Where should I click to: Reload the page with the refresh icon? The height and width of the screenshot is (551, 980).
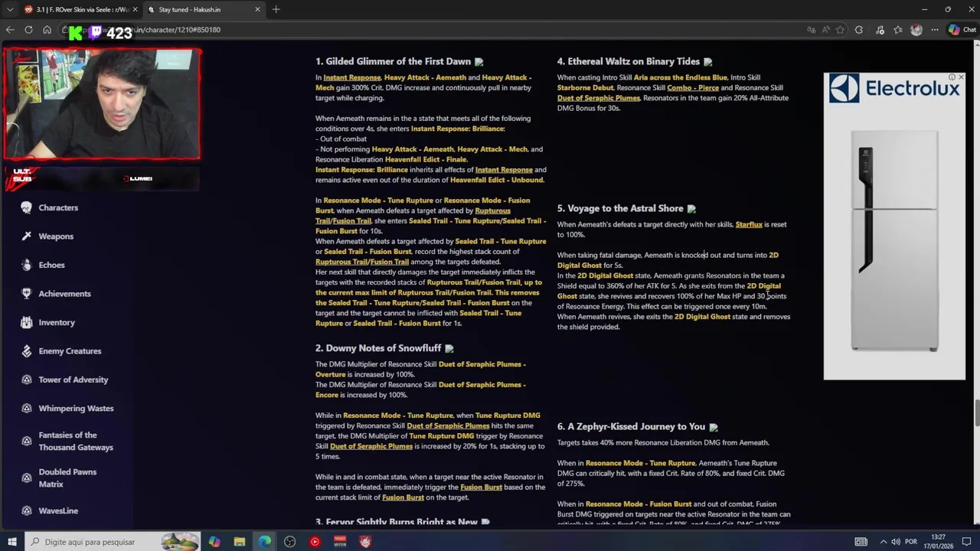pos(28,30)
